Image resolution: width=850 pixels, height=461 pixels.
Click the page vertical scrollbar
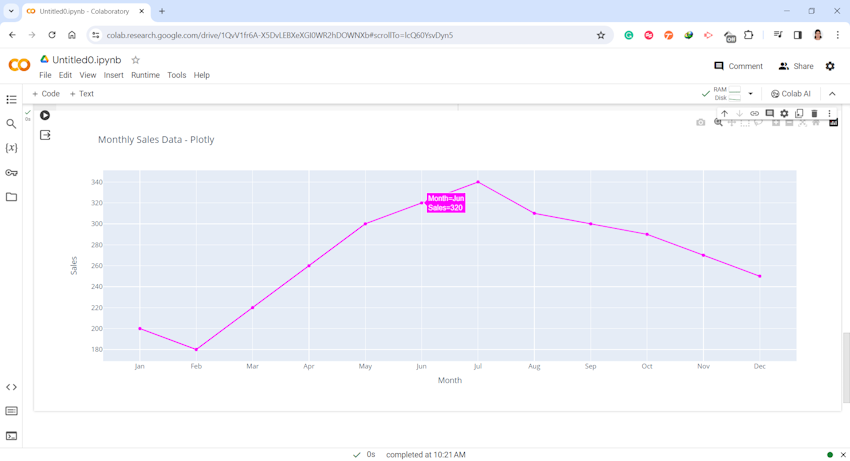click(846, 369)
